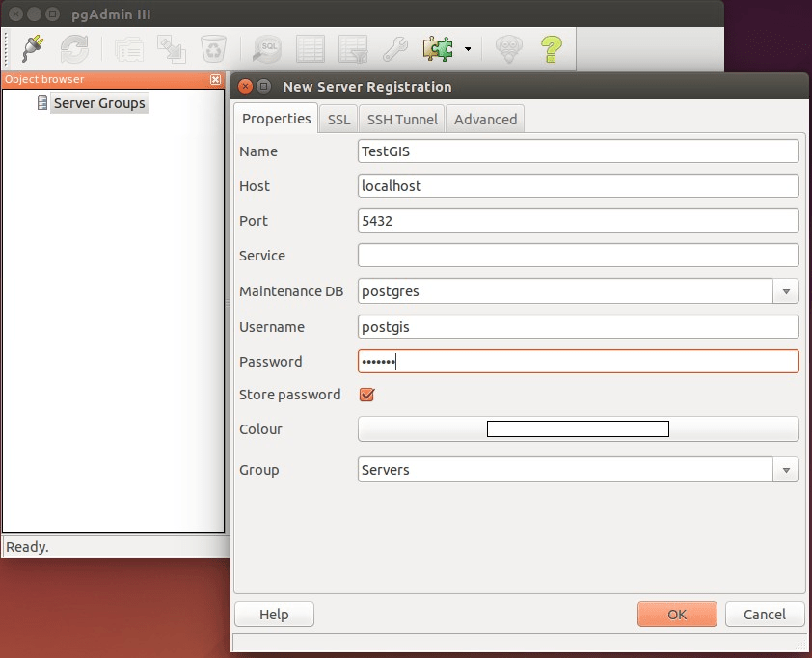Expand the Group dropdown arrow
This screenshot has width=812, height=658.
786,470
